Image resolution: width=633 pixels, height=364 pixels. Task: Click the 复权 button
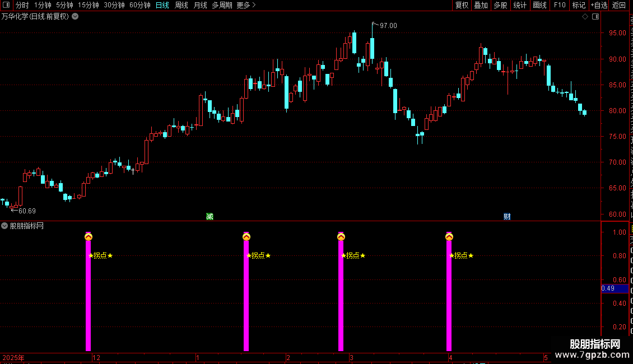462,5
